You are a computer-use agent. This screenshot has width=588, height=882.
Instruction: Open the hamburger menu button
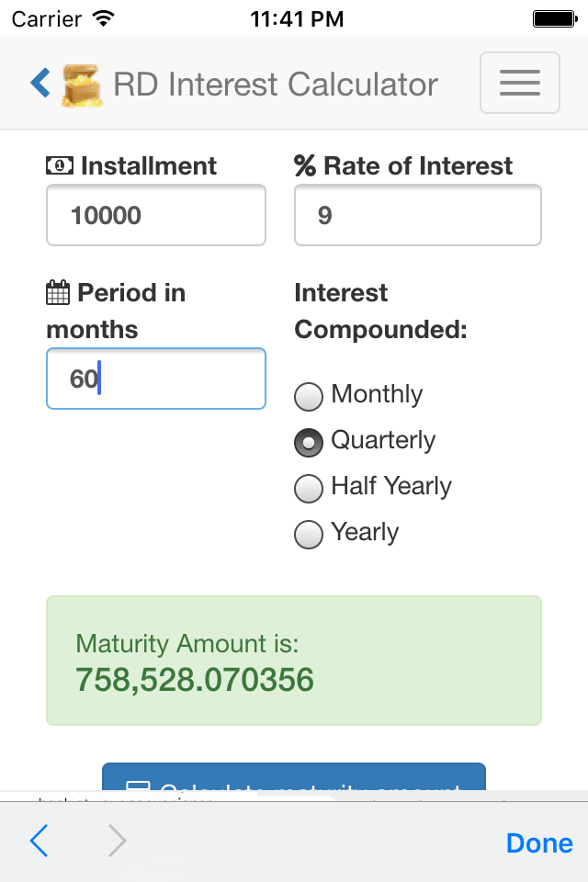coord(519,83)
